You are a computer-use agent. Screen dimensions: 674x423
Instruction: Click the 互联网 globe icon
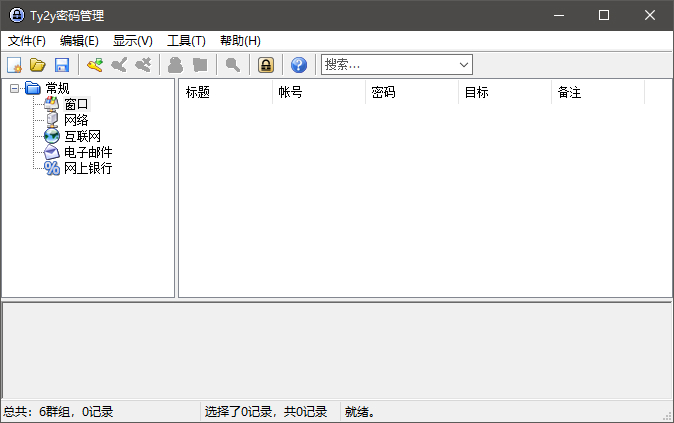pos(52,136)
